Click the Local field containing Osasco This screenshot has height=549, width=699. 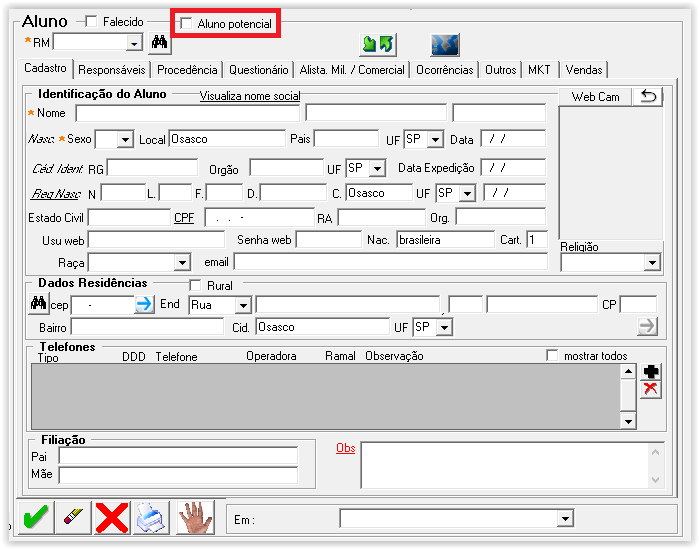pos(227,139)
